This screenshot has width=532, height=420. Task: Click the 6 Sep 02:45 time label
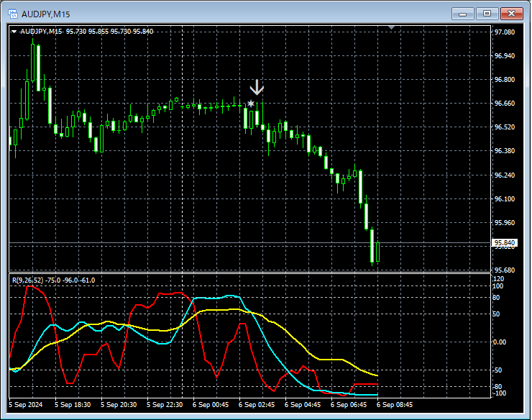click(257, 405)
